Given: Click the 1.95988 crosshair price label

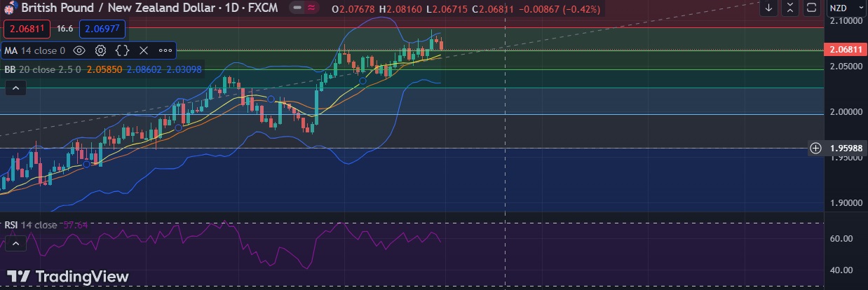Looking at the screenshot, I should point(845,148).
